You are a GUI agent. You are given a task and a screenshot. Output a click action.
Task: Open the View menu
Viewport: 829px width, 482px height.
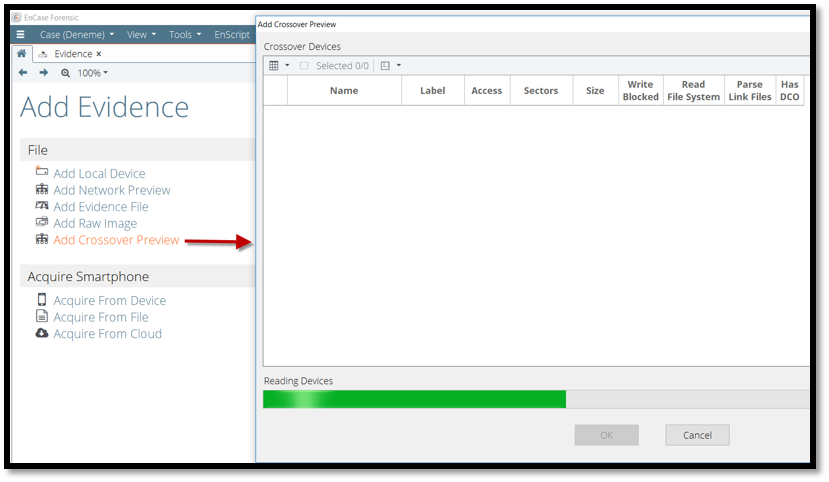[x=141, y=34]
